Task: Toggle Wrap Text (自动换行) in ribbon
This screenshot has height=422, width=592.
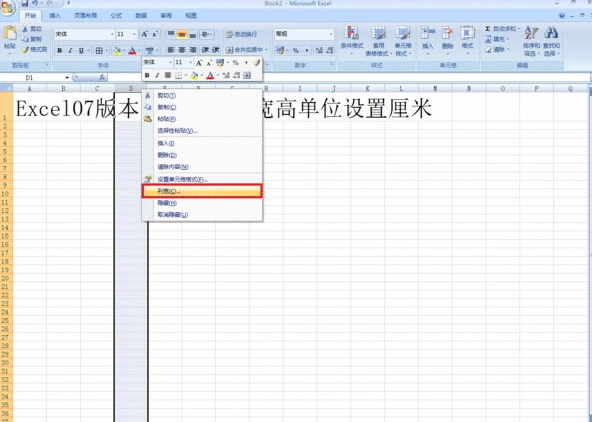Action: (242, 34)
